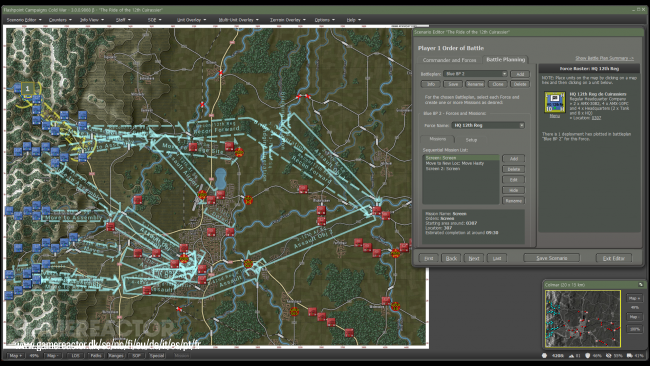Click Add next to the Battleplan dropdown

click(x=520, y=74)
